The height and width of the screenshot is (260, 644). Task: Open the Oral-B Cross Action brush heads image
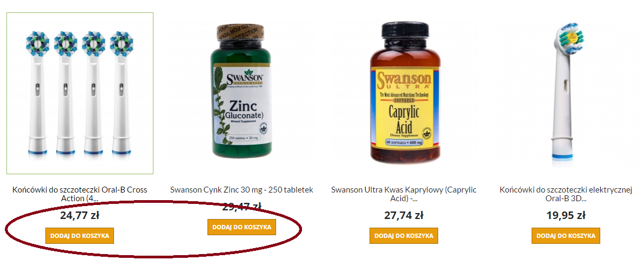[80, 93]
